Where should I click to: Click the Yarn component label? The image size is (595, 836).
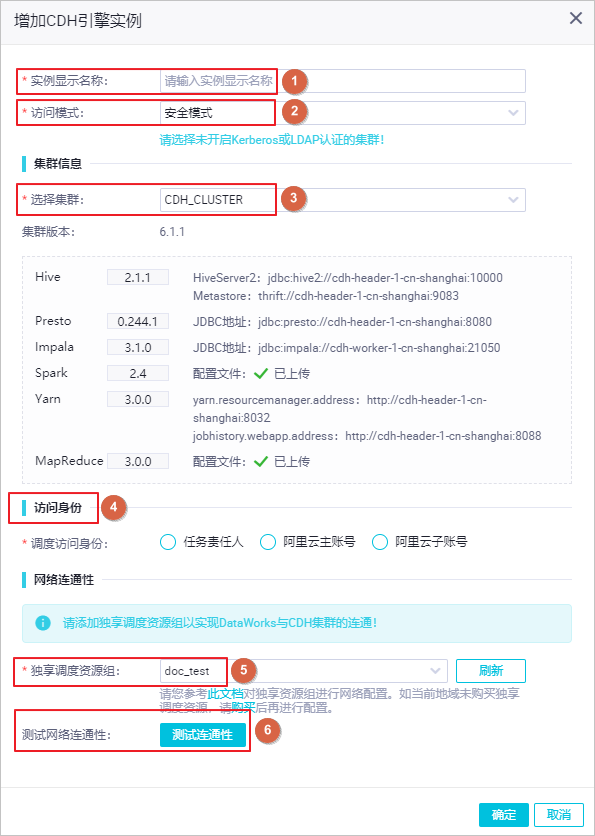48,399
